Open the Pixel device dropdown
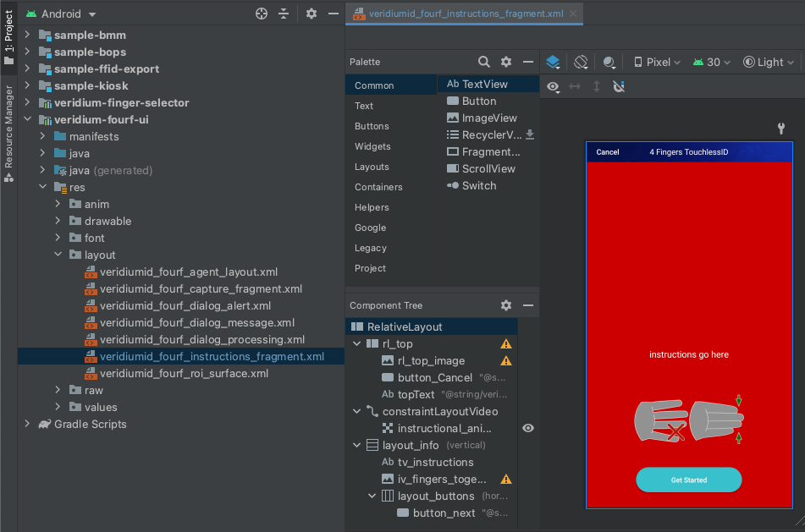The image size is (805, 532). 658,62
